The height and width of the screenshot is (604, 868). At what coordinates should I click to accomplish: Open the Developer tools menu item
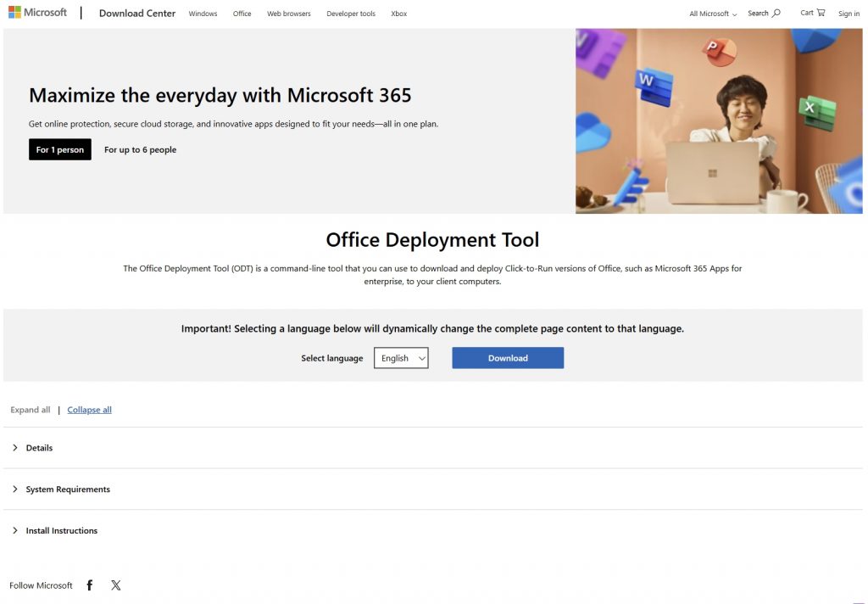351,14
